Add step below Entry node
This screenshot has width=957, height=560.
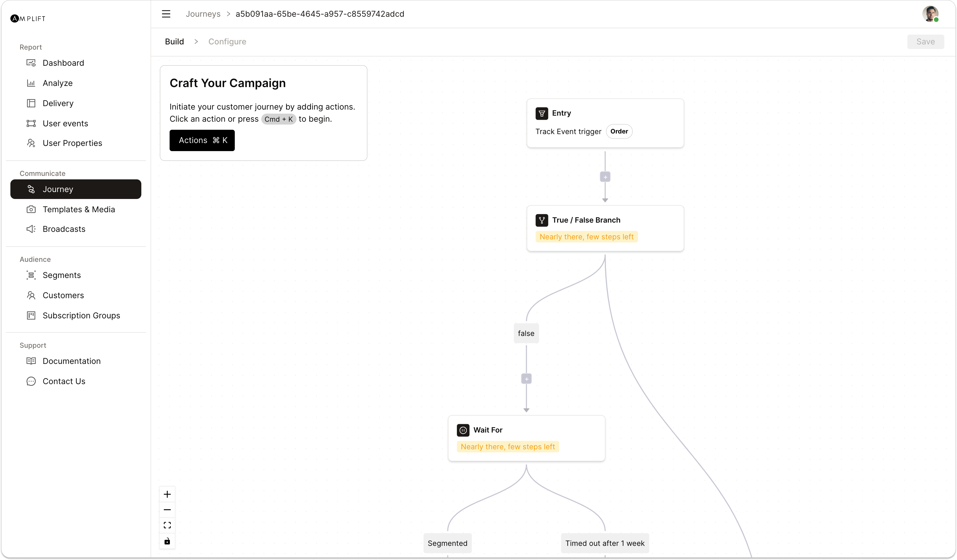pyautogui.click(x=605, y=177)
